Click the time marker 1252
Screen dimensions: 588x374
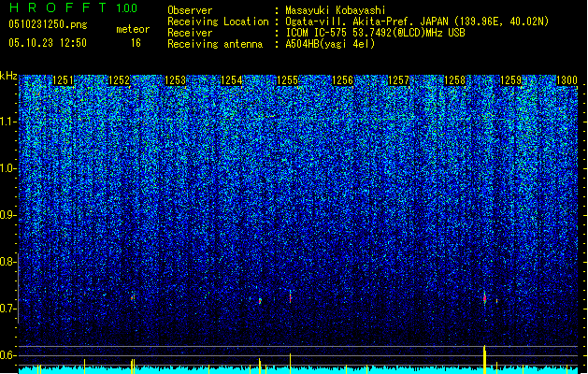coord(119,80)
